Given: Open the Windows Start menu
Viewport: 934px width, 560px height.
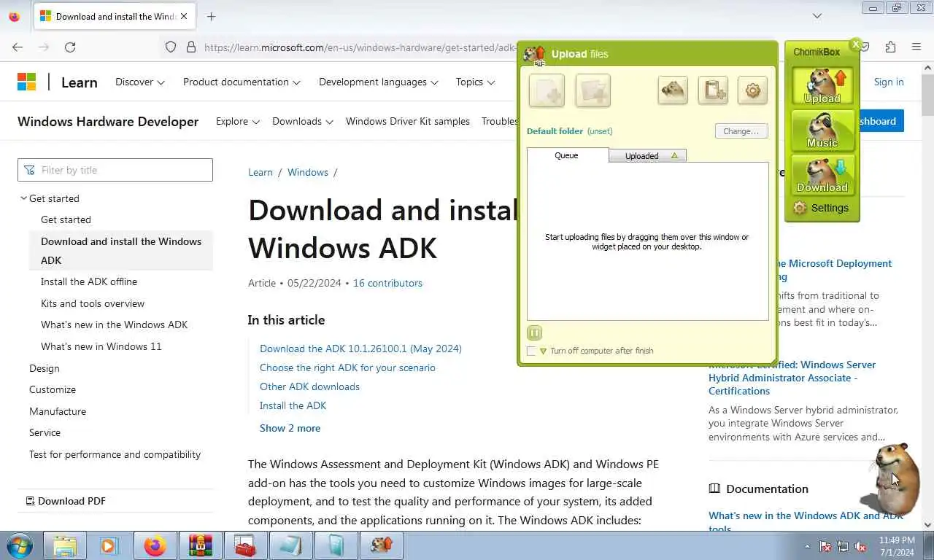Looking at the screenshot, I should (x=18, y=545).
